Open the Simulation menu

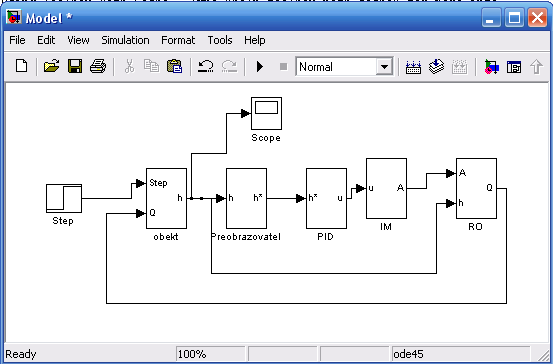tap(125, 40)
